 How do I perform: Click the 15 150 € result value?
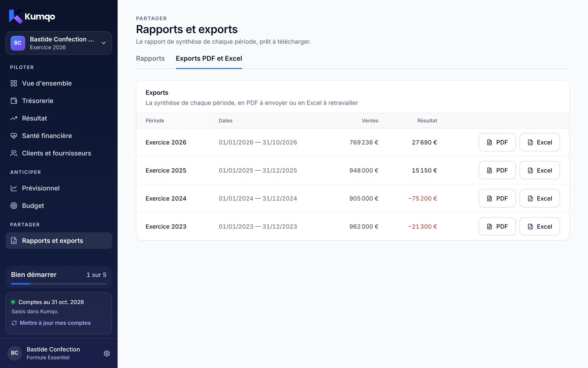[x=424, y=170]
